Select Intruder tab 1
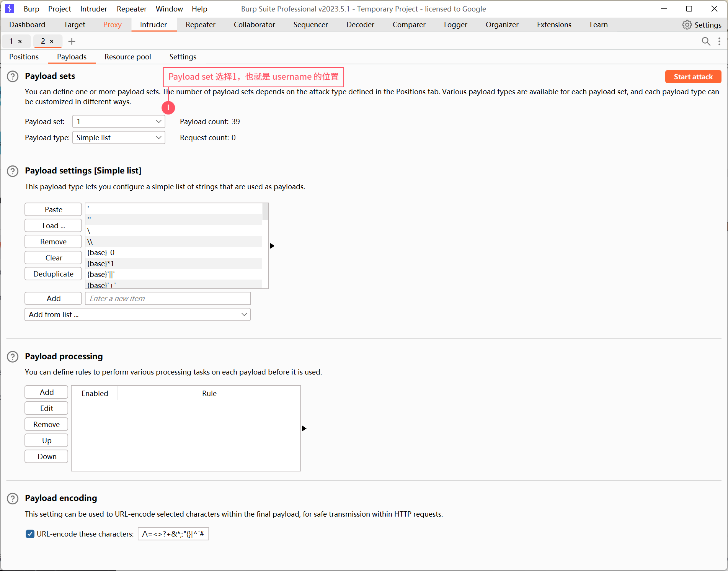 [x=11, y=41]
